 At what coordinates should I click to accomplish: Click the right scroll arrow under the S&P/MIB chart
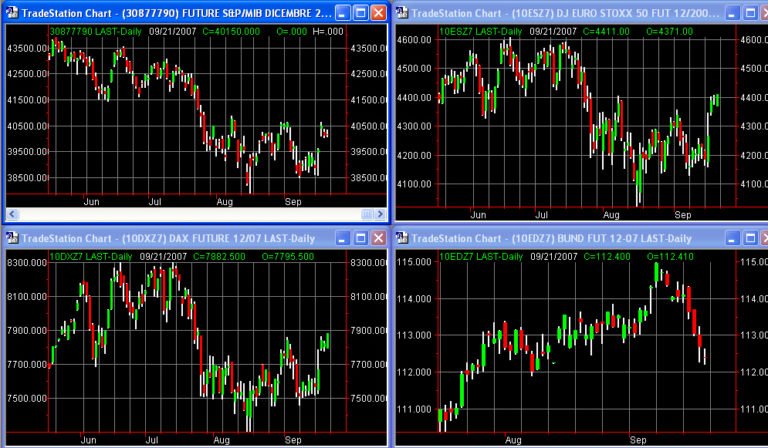click(x=380, y=214)
